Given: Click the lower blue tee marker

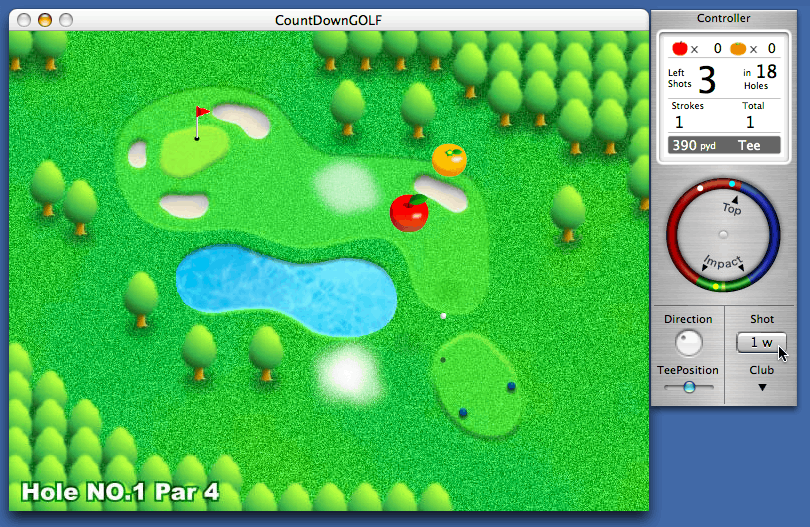Looking at the screenshot, I should point(463,412).
